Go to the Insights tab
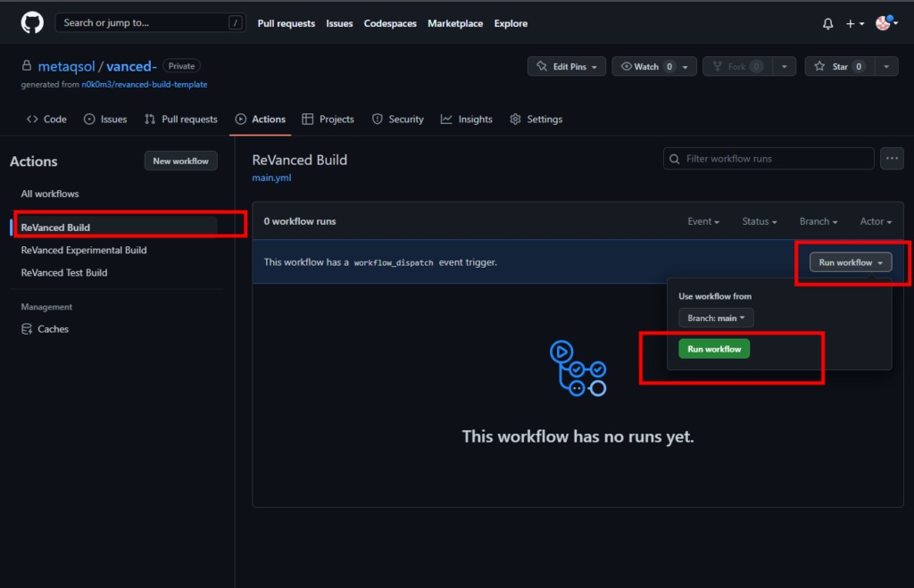This screenshot has height=588, width=914. tap(467, 120)
